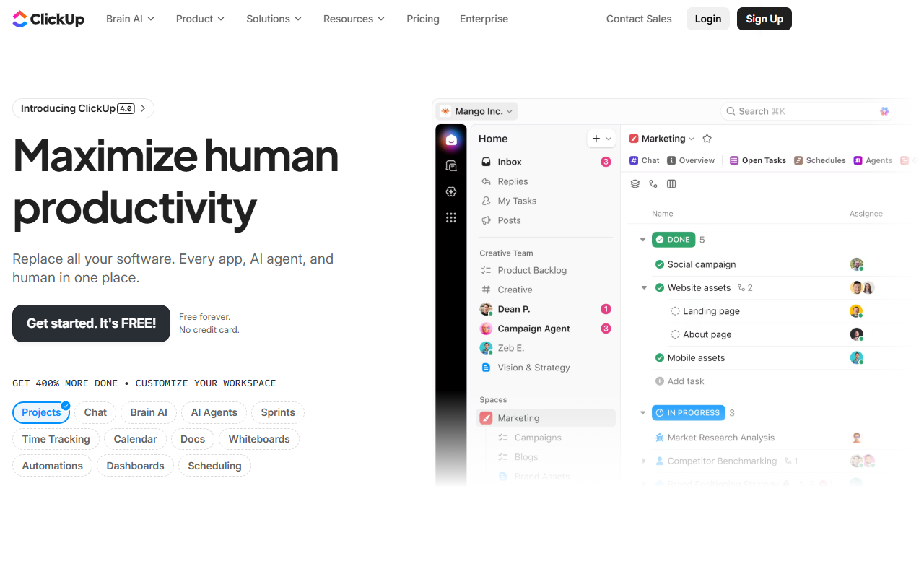924x569 pixels.
Task: Select the Whiteboards feature chip
Action: click(258, 439)
